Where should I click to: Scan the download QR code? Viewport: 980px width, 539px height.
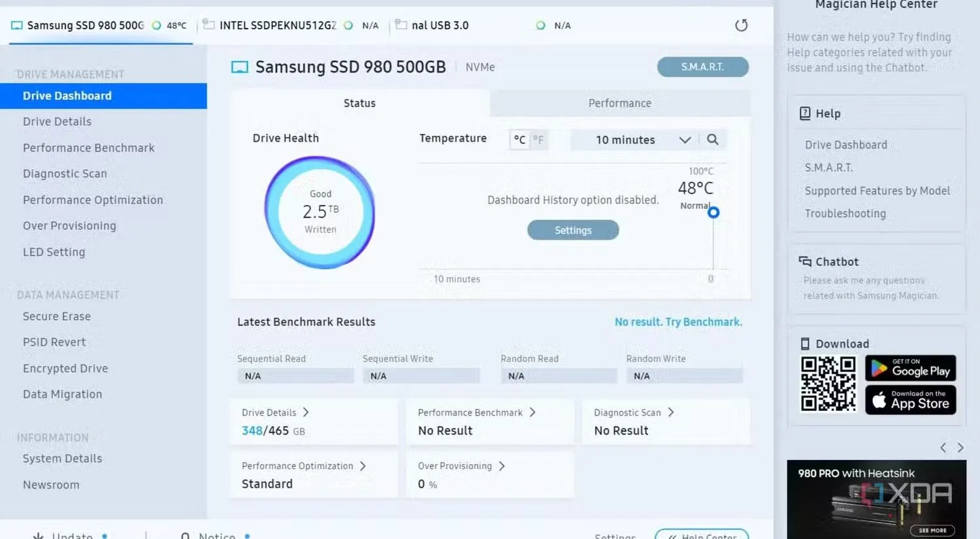[x=828, y=384]
